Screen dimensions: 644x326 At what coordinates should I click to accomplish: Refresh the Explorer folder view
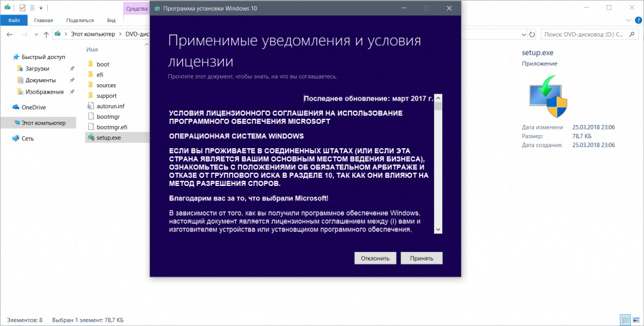click(x=532, y=35)
